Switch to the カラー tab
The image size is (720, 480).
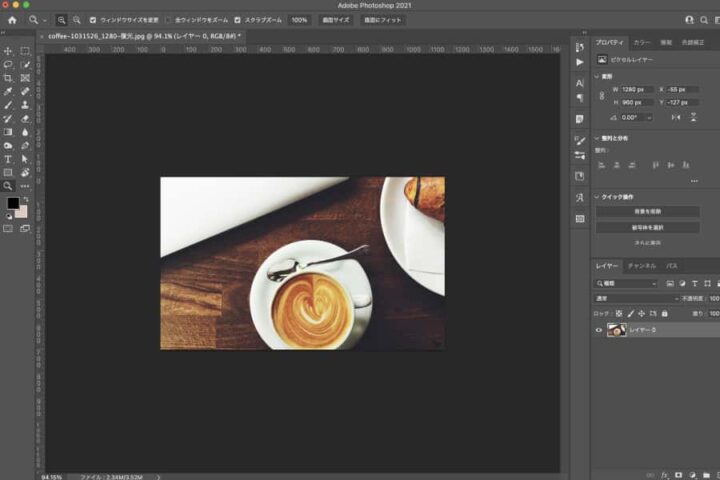(x=641, y=42)
